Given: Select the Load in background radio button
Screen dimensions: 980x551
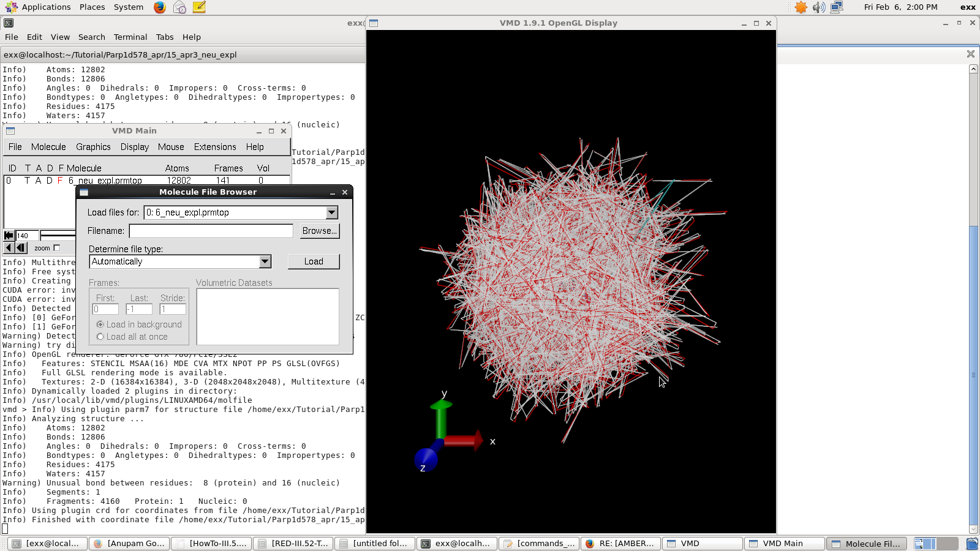Looking at the screenshot, I should tap(100, 324).
